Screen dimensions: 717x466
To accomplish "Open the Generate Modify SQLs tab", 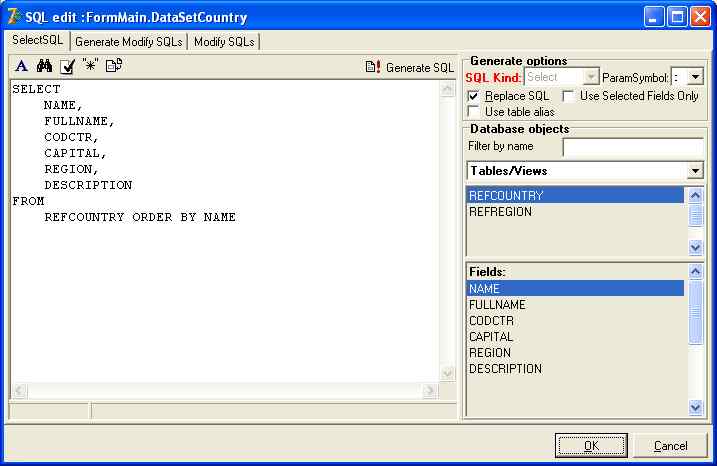I will [128, 42].
